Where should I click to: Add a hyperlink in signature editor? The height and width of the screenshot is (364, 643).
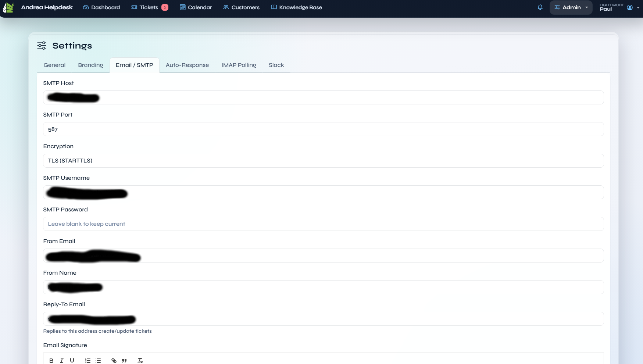[114, 361]
